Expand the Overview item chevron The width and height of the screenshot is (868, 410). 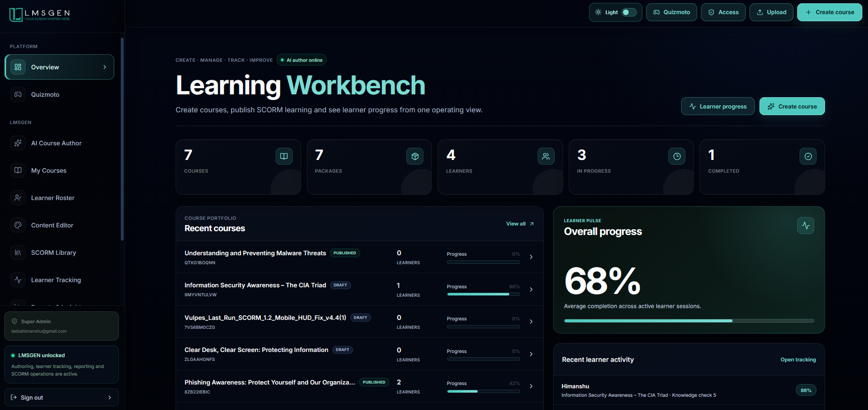pos(105,67)
